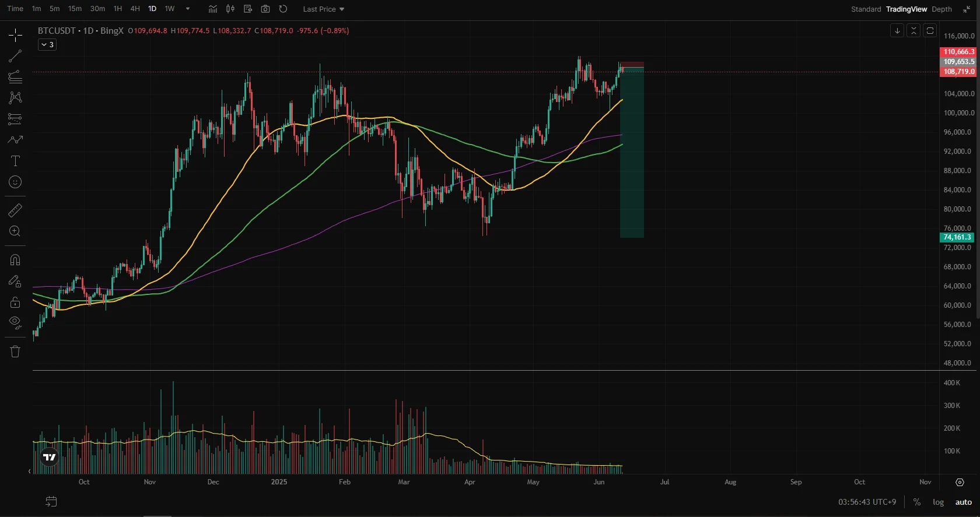
Task: Select the 15m timeframe
Action: coord(75,9)
